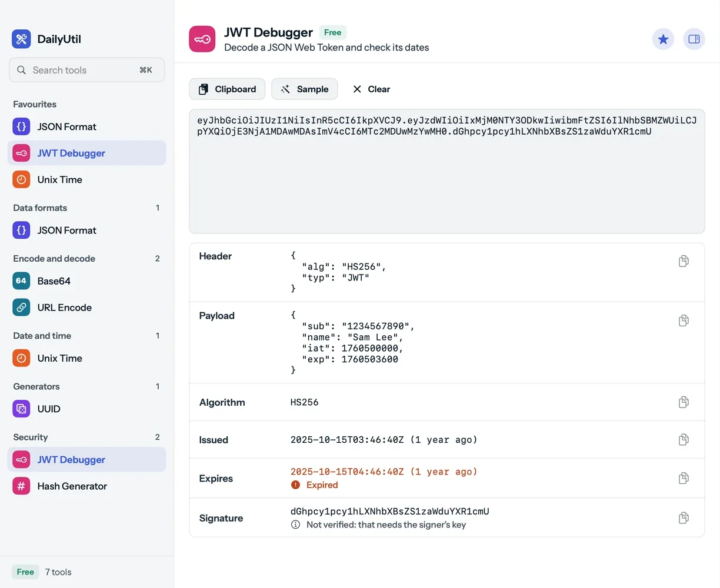Load a Sample token

coord(305,89)
